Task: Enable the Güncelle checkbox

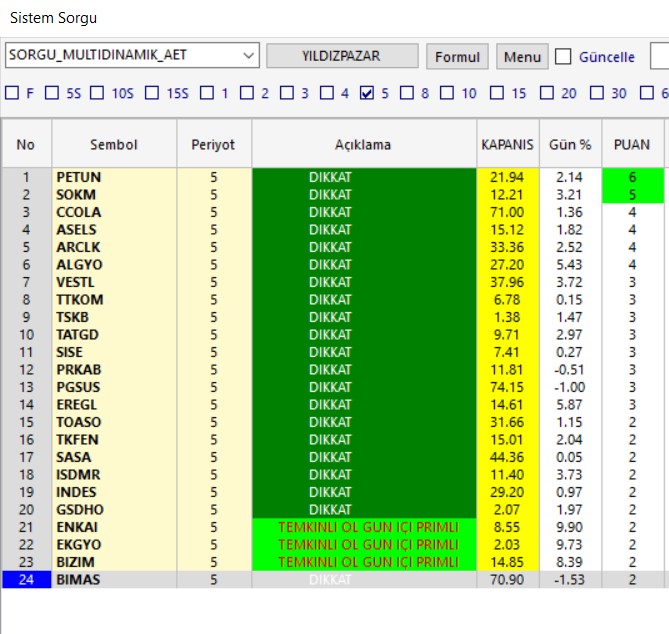Action: [x=563, y=56]
